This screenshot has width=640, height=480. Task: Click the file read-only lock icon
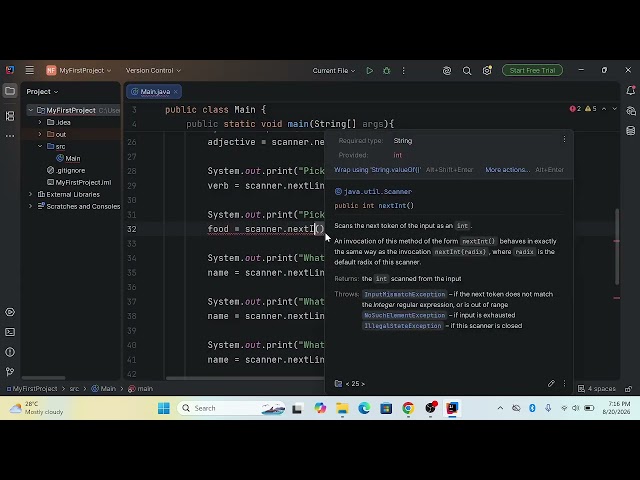point(629,389)
